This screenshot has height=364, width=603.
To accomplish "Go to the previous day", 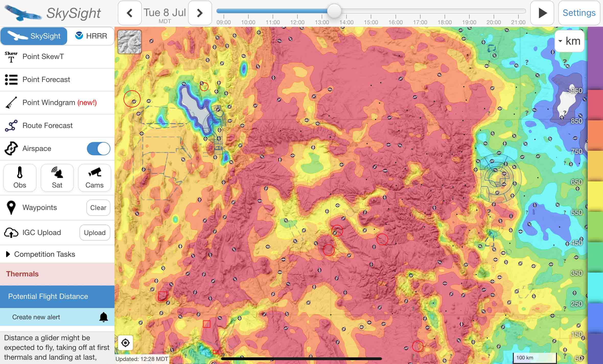I will tap(130, 13).
